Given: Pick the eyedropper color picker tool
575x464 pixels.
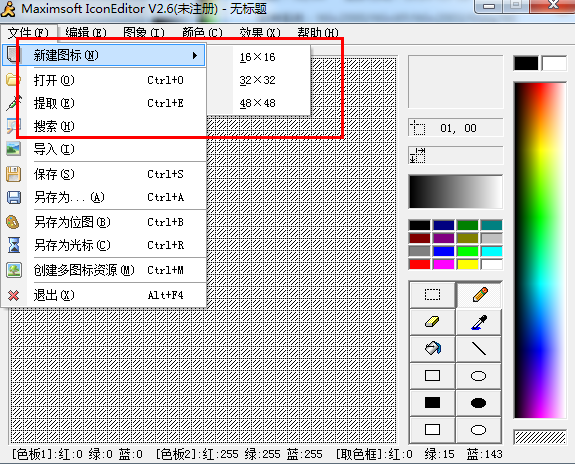Looking at the screenshot, I should click(x=479, y=322).
